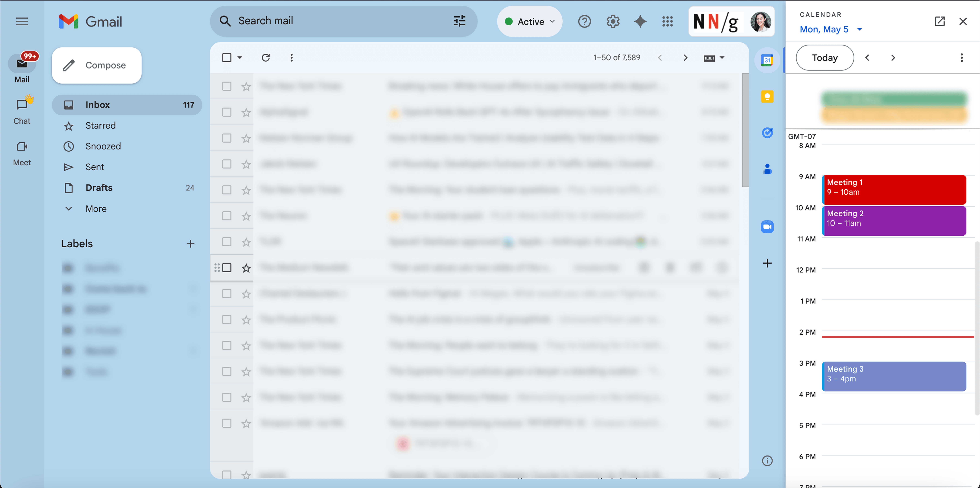This screenshot has height=488, width=980.
Task: Open the Active status dropdown
Action: click(x=530, y=22)
